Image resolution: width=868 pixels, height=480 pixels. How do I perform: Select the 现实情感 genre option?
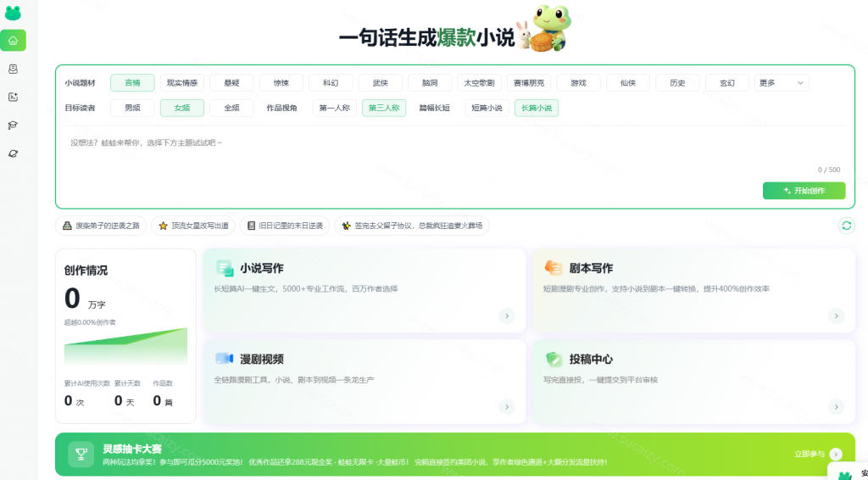click(182, 83)
